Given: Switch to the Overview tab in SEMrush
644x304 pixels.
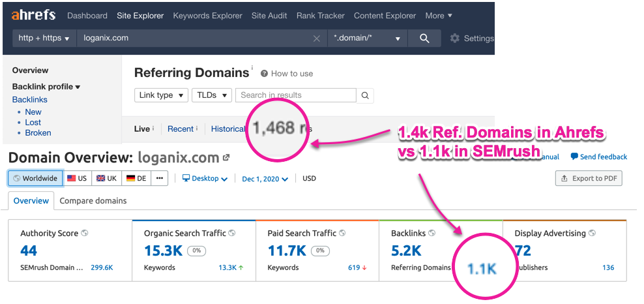Looking at the screenshot, I should point(31,201).
